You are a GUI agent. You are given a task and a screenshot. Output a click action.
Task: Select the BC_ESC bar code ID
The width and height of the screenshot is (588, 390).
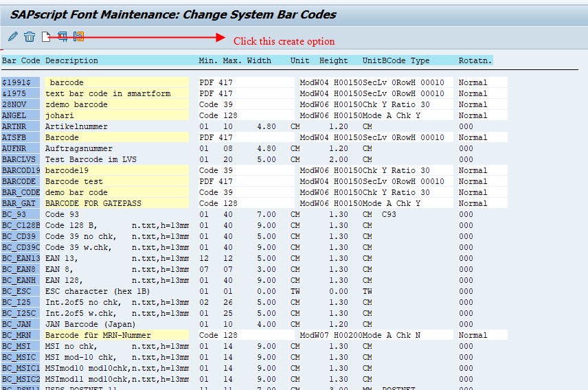21,291
